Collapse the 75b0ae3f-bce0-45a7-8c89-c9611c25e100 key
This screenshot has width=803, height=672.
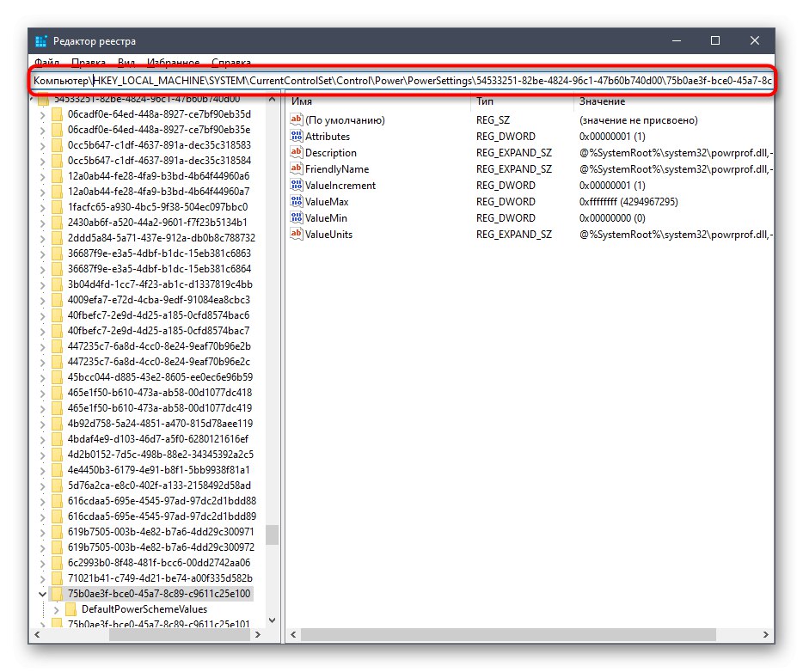pos(42,594)
